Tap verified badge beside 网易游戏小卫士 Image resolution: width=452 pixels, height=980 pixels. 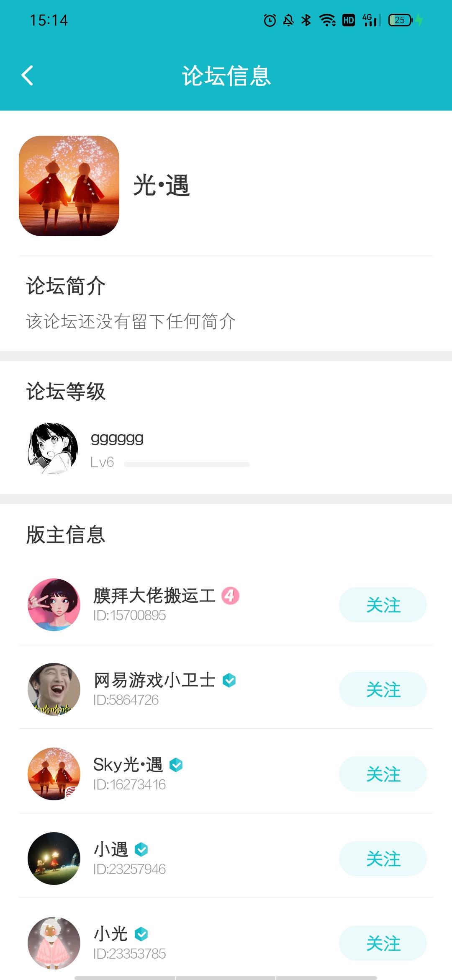pos(229,680)
